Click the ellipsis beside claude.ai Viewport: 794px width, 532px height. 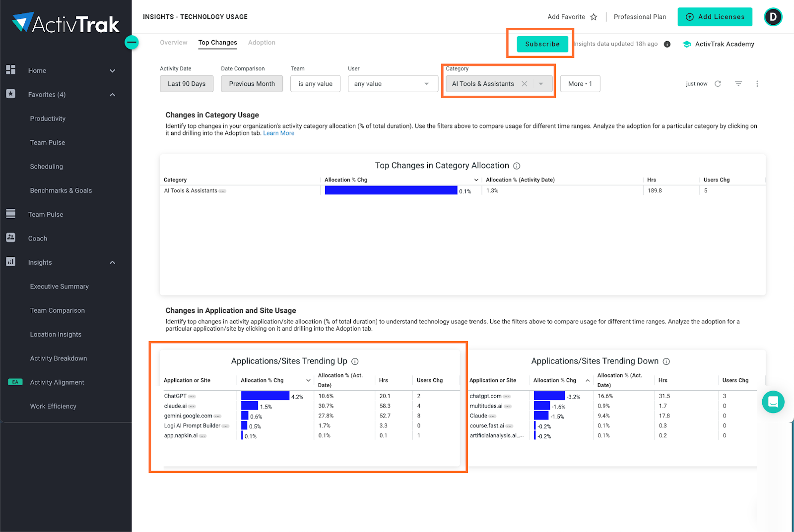[192, 407]
